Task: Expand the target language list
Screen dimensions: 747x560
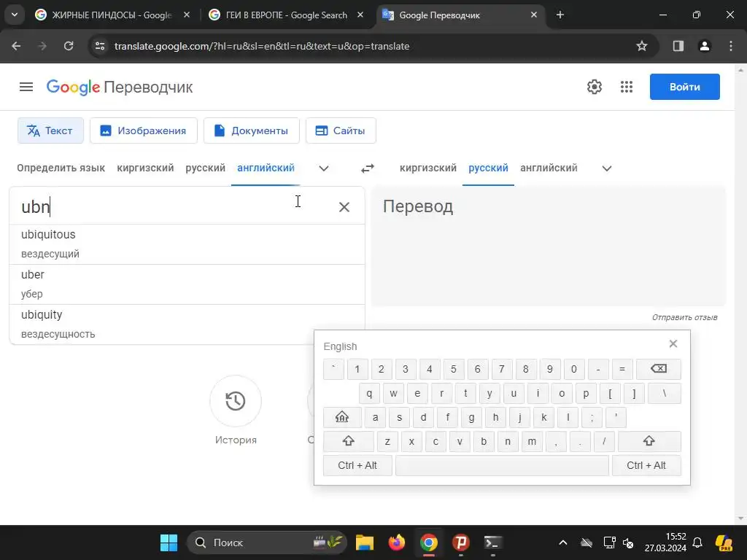Action: point(606,168)
